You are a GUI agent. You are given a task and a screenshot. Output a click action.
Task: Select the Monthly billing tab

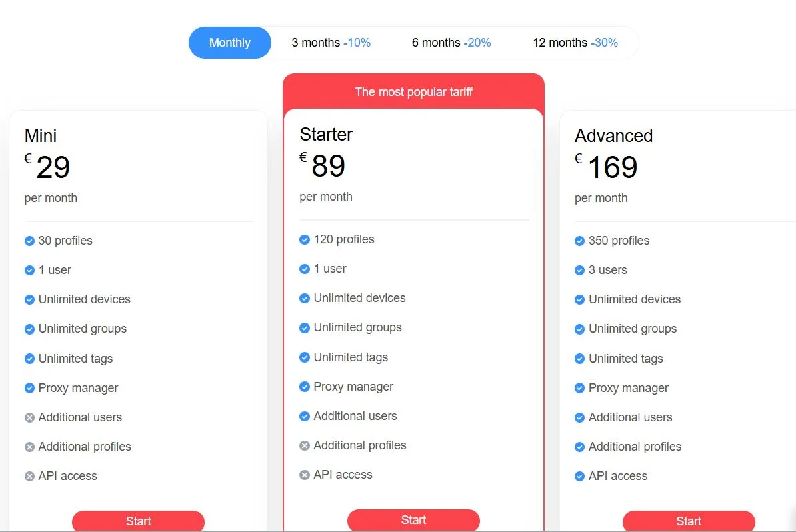[230, 43]
